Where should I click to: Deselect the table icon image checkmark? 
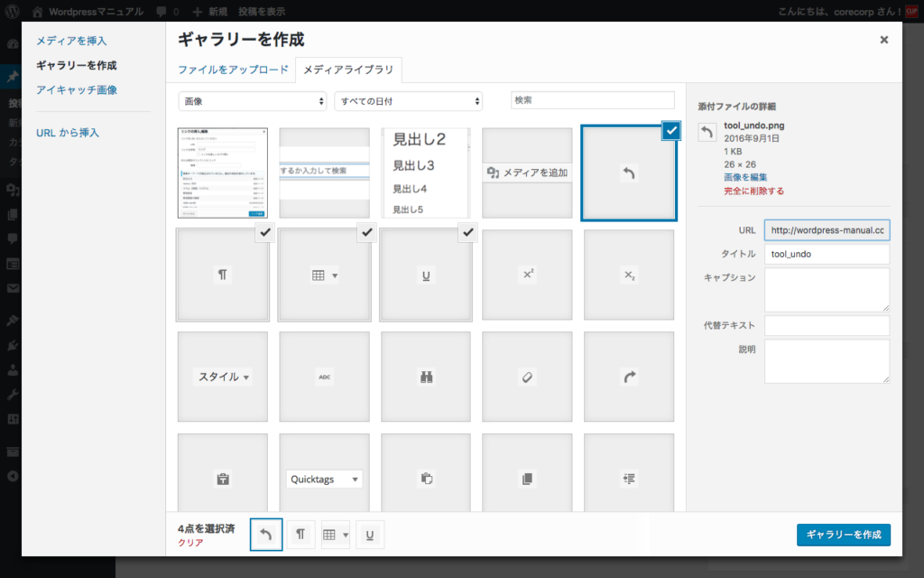point(366,233)
